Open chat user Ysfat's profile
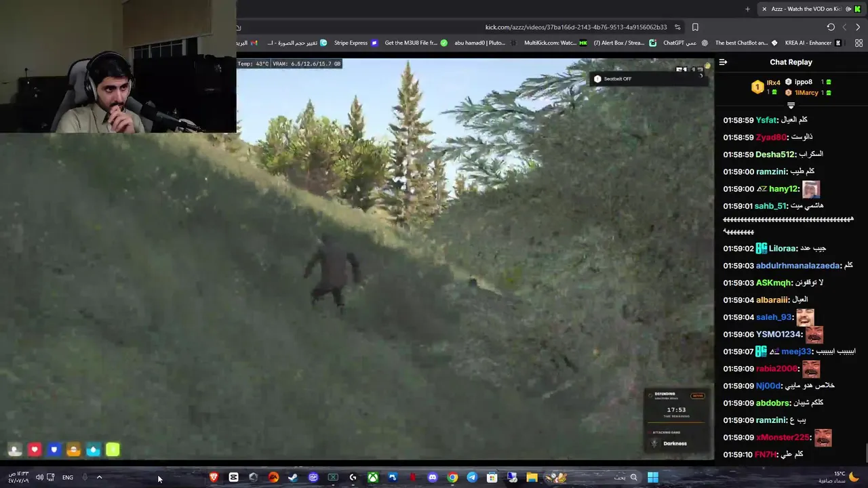 pyautogui.click(x=766, y=120)
